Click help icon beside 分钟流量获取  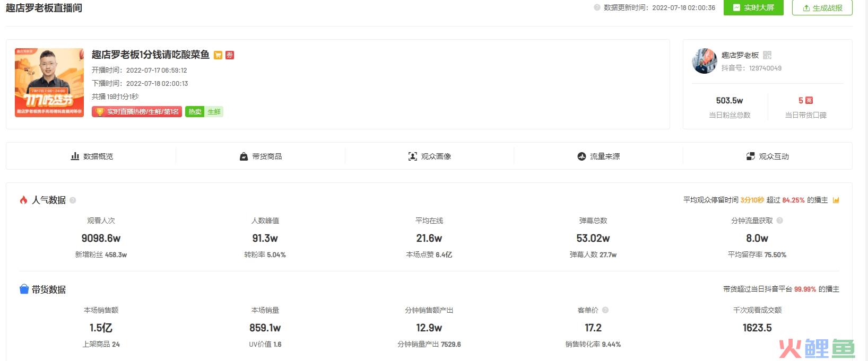(779, 221)
